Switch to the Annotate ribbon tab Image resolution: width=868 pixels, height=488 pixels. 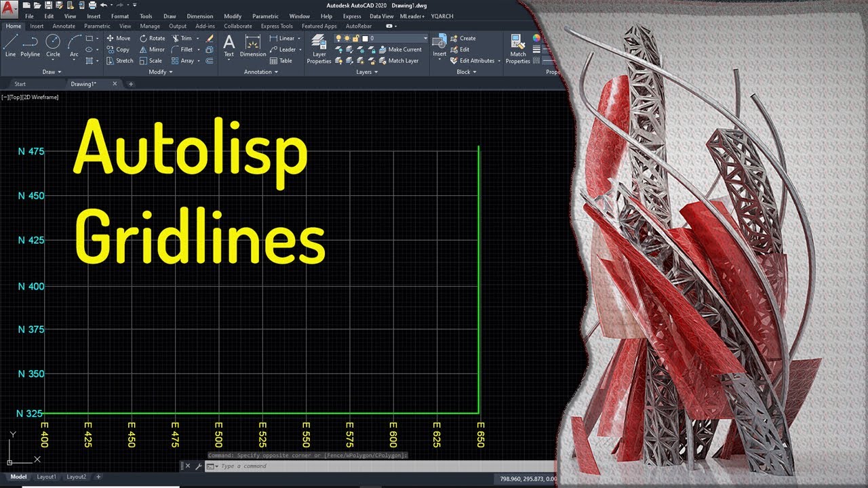[x=64, y=26]
